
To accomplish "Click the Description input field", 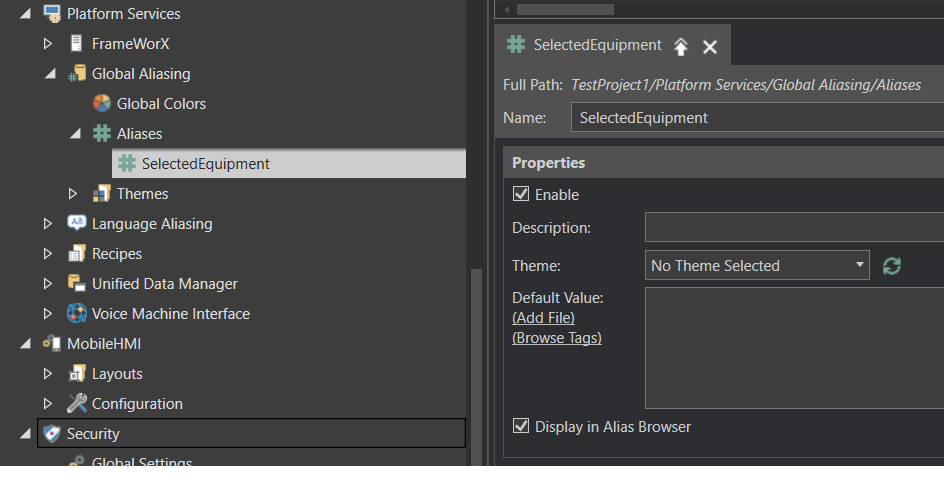I will 794,227.
